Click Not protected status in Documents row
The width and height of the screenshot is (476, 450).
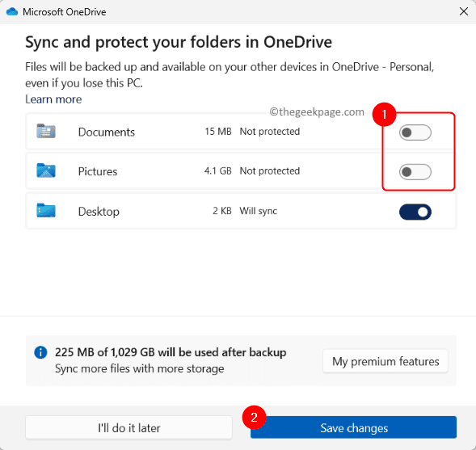click(270, 132)
